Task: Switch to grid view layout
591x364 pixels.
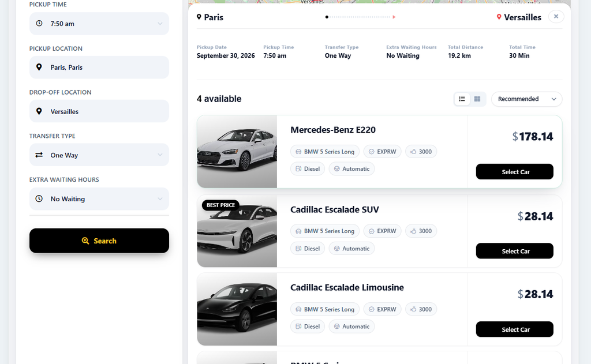Action: (477, 99)
